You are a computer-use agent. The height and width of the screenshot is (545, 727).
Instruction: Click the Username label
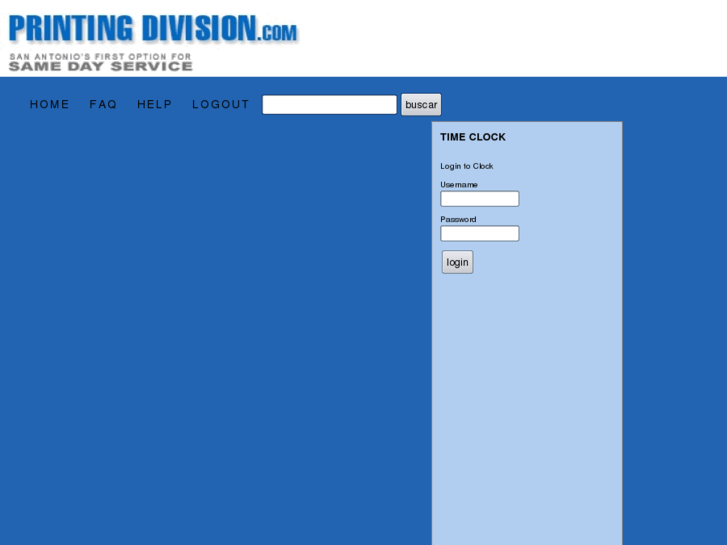(459, 185)
